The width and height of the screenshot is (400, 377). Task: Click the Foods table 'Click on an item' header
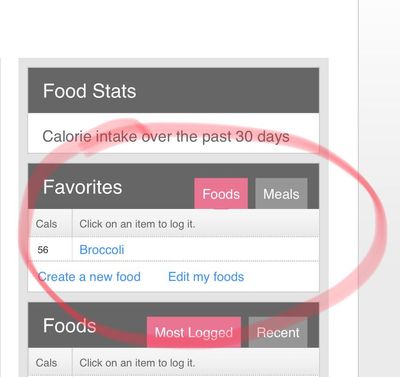(x=137, y=362)
